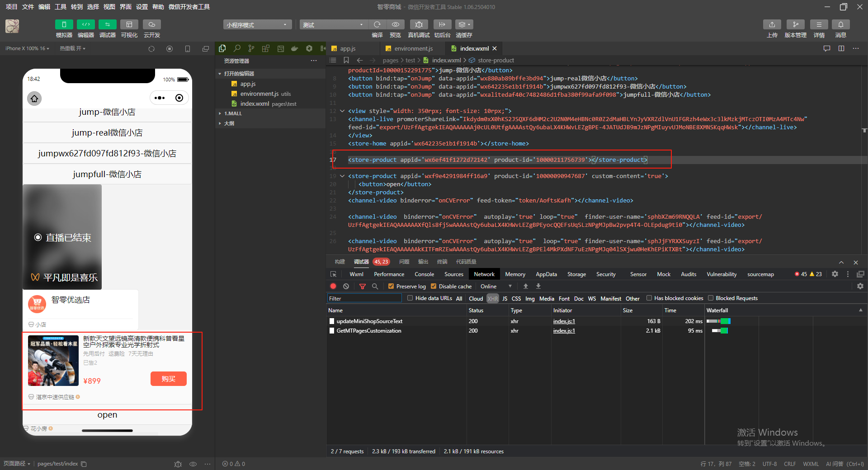This screenshot has width=868, height=470.
Task: Uncheck the Preserve log checkbox
Action: pyautogui.click(x=391, y=286)
